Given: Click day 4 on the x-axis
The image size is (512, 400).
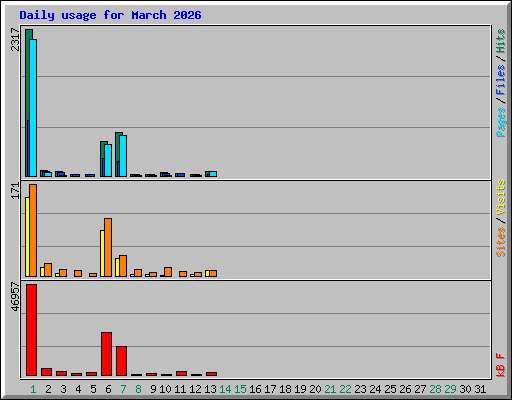Looking at the screenshot, I should click(78, 389).
